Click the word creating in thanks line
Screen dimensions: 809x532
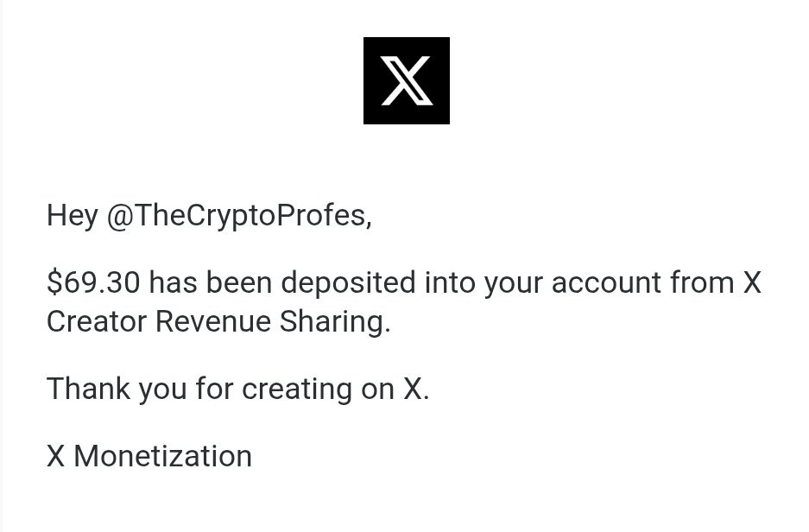tap(297, 389)
